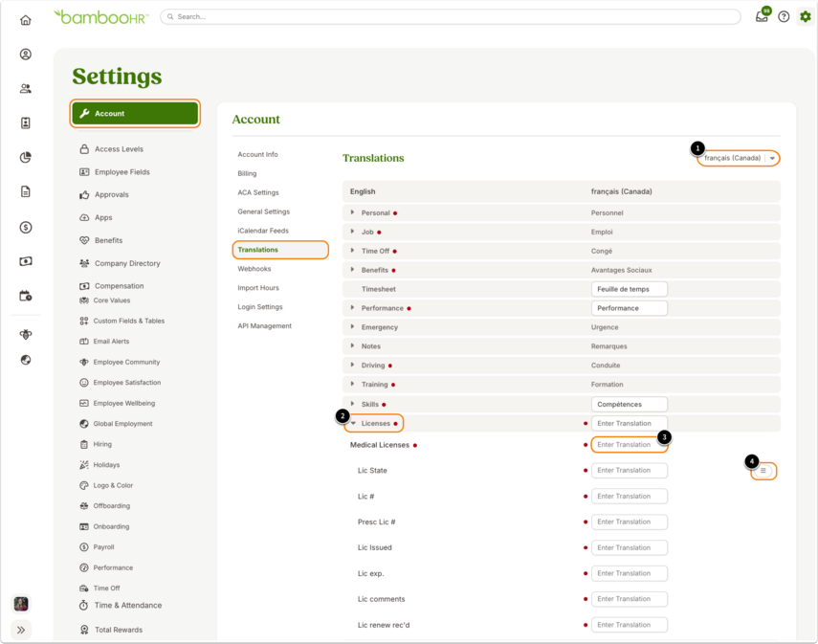Expand the Training translations row

coord(353,384)
